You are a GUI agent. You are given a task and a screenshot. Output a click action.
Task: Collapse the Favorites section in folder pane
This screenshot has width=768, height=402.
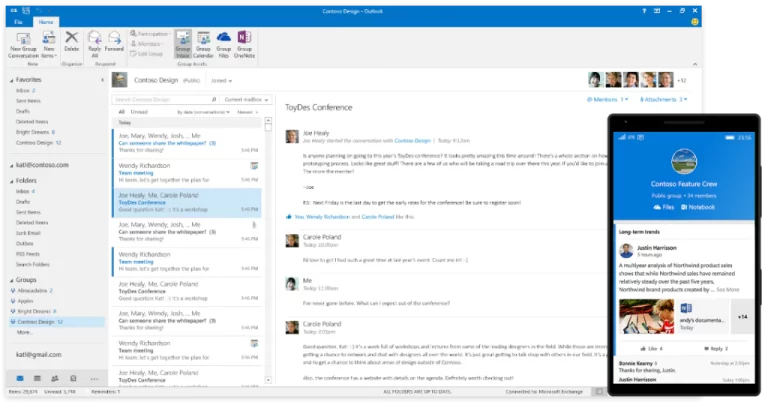coord(12,80)
